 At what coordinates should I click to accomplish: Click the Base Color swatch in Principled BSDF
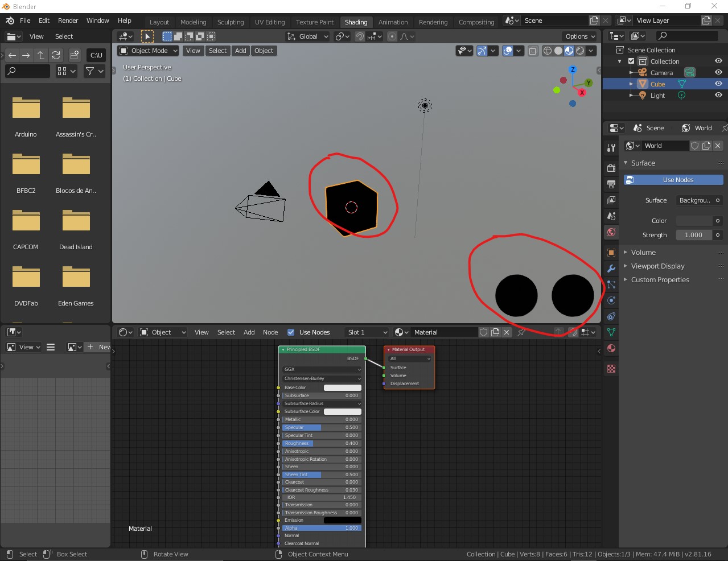click(343, 387)
